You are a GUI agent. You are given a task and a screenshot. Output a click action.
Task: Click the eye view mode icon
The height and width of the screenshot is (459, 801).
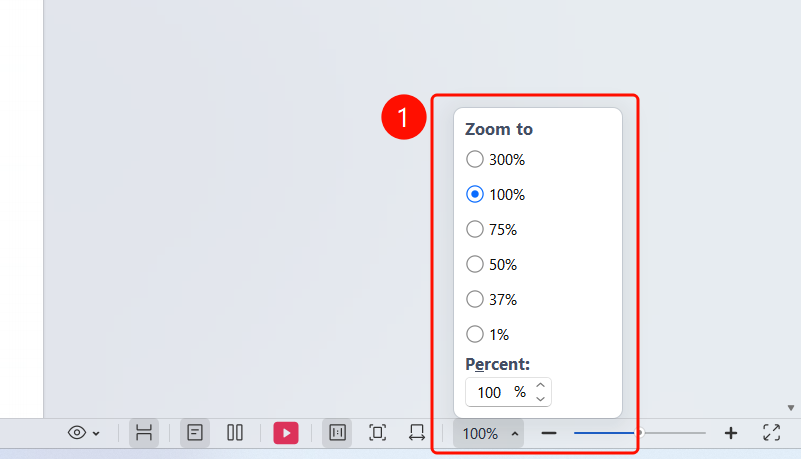[x=77, y=433]
